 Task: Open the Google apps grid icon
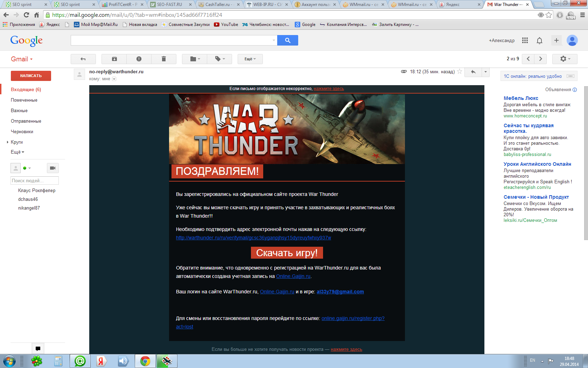pyautogui.click(x=525, y=40)
